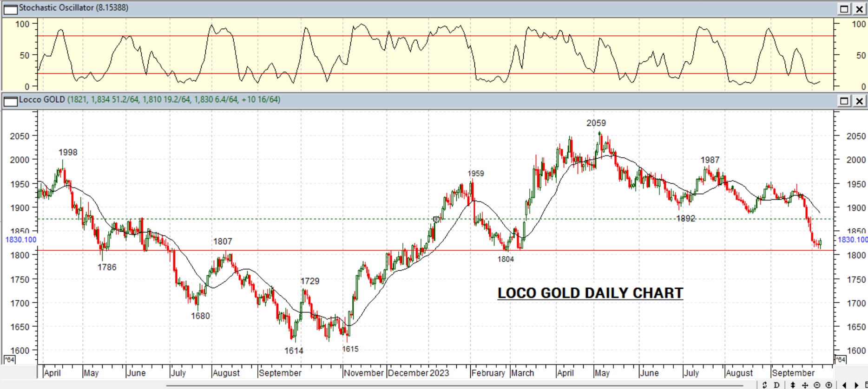Click the left arrow to move chart back
The height and width of the screenshot is (389, 868).
tap(844, 385)
